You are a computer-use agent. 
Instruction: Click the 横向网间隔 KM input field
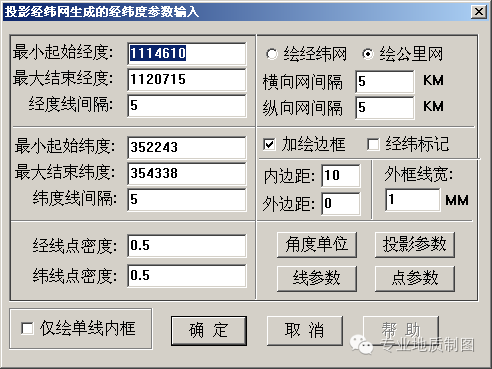coord(385,82)
